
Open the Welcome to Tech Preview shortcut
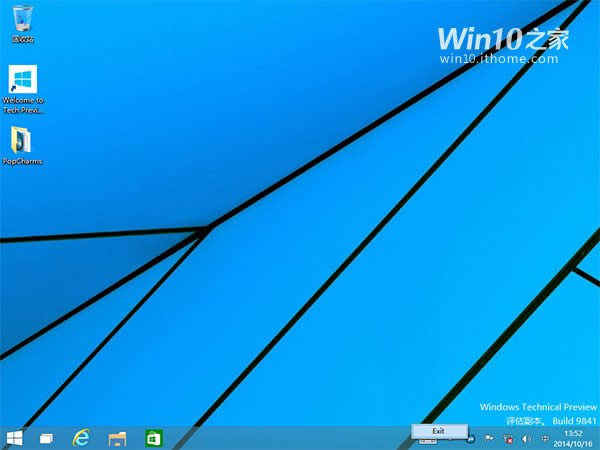22,80
